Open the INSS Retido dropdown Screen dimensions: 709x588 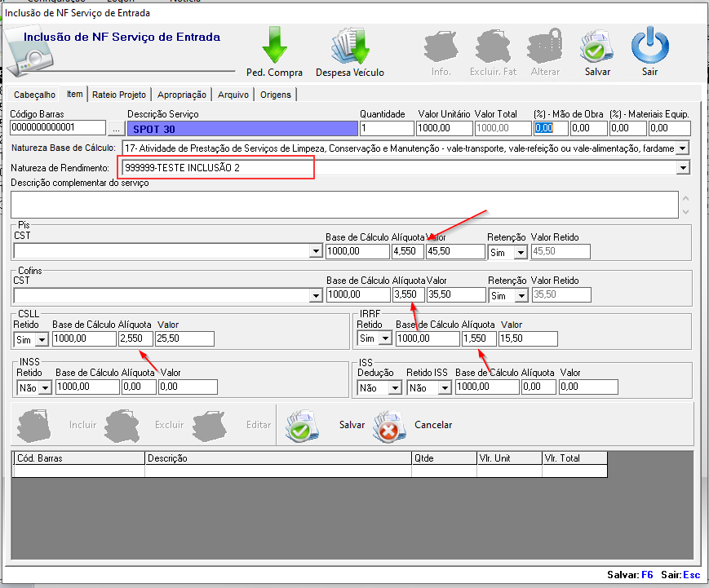[x=45, y=387]
